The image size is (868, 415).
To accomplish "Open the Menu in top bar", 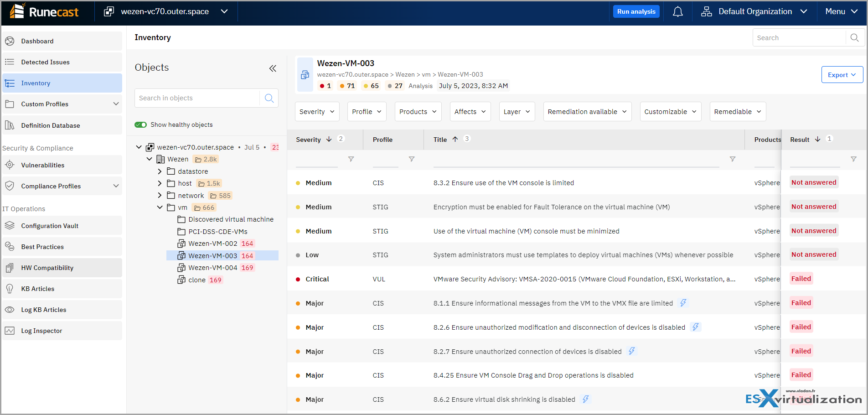I will 842,11.
